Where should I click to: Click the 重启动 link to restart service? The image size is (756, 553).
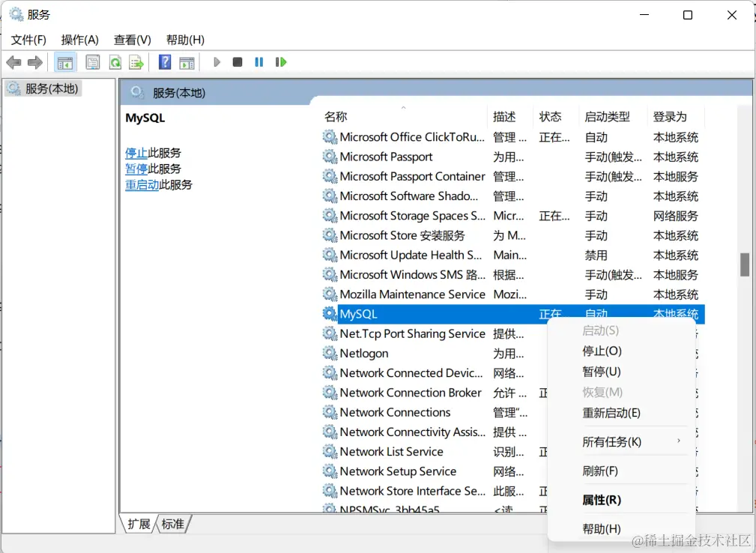(x=142, y=184)
